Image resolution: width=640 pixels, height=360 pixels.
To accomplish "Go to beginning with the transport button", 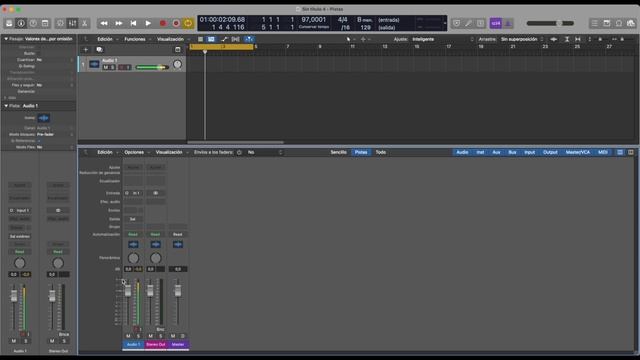I will pyautogui.click(x=133, y=23).
